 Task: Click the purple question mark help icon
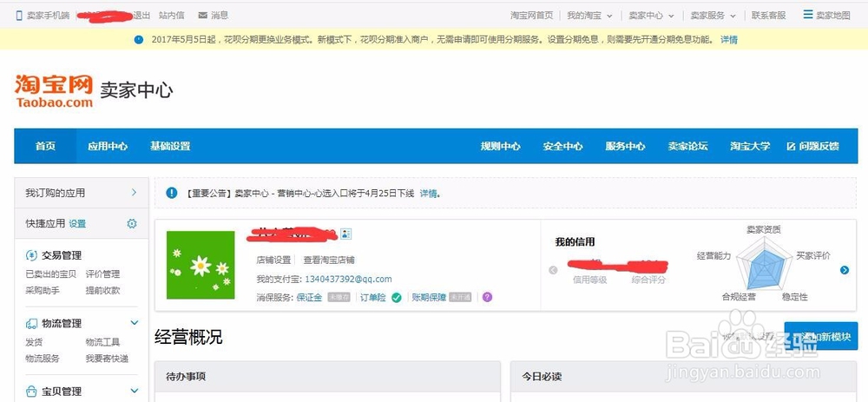(487, 297)
